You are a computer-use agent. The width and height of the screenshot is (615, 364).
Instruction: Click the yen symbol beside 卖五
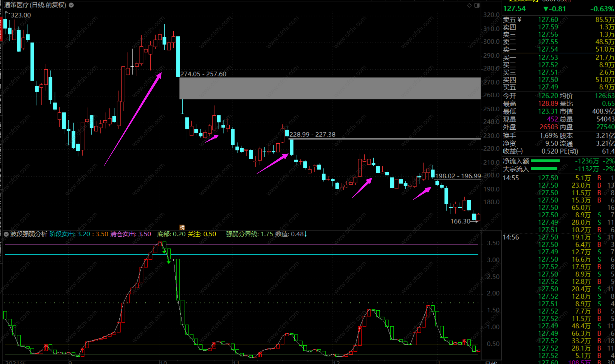tap(519, 20)
